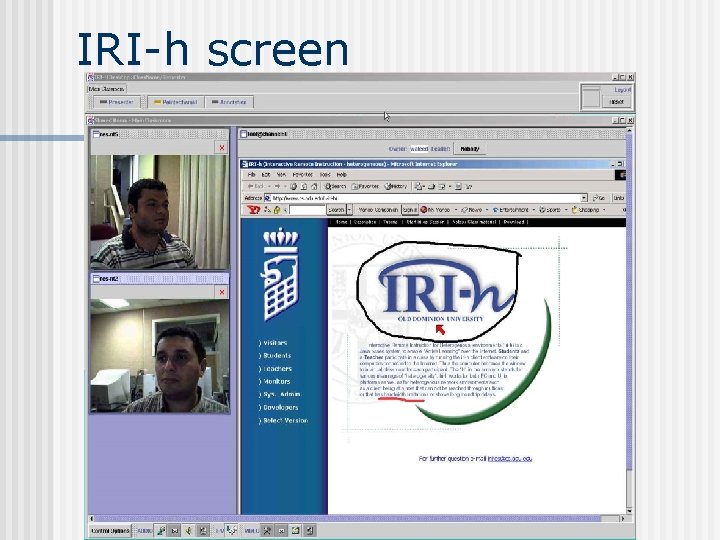Click the Yahoo toolbar Search button
The width and height of the screenshot is (720, 540).
[x=336, y=210]
